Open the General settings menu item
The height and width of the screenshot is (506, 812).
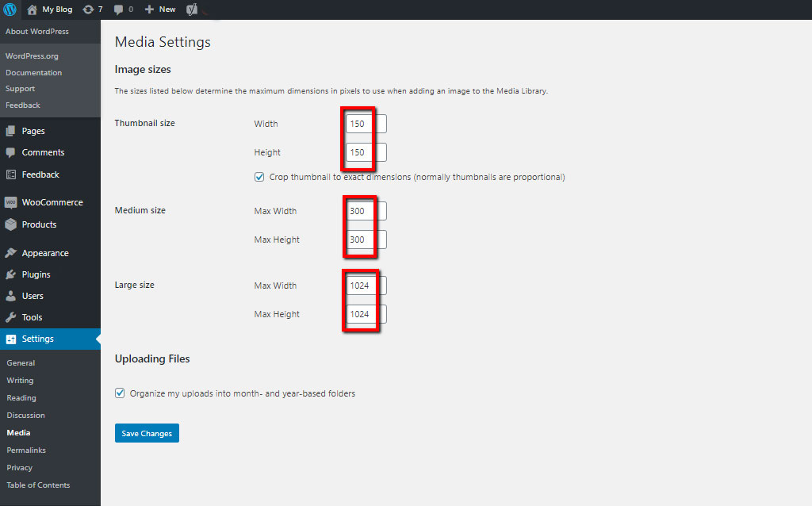20,362
